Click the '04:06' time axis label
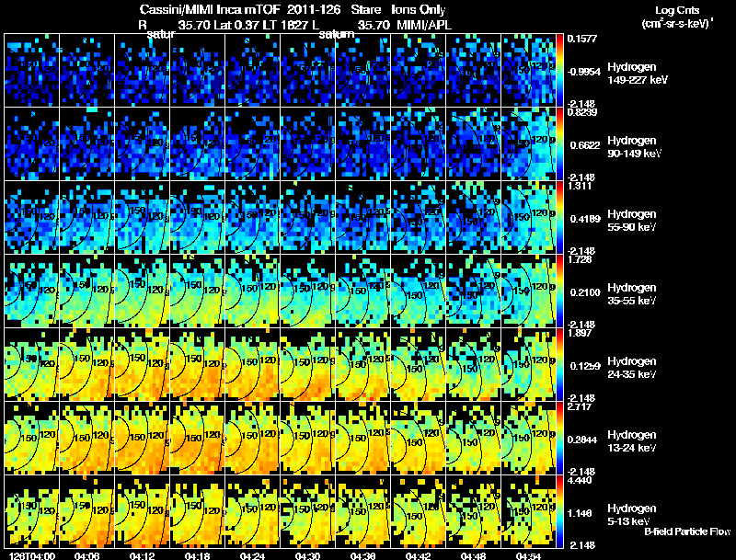This screenshot has height=560, width=736. pyautogui.click(x=86, y=555)
